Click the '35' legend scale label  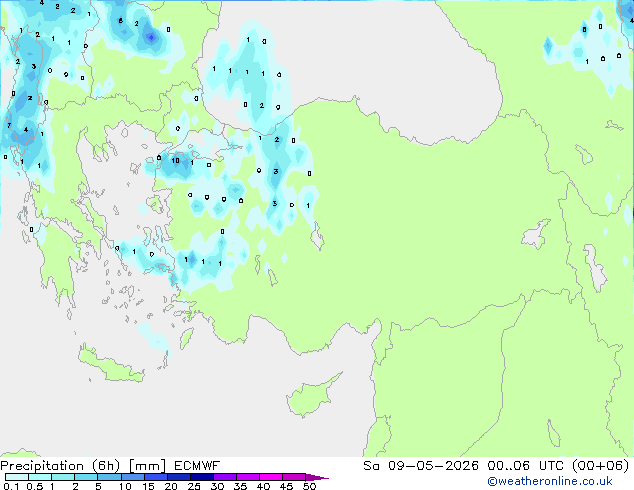click(x=240, y=486)
